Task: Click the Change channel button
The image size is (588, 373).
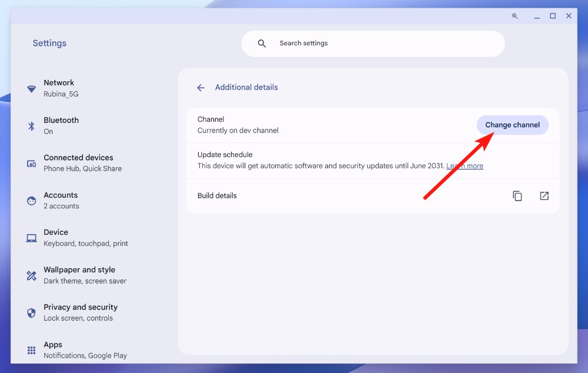Action: point(512,125)
